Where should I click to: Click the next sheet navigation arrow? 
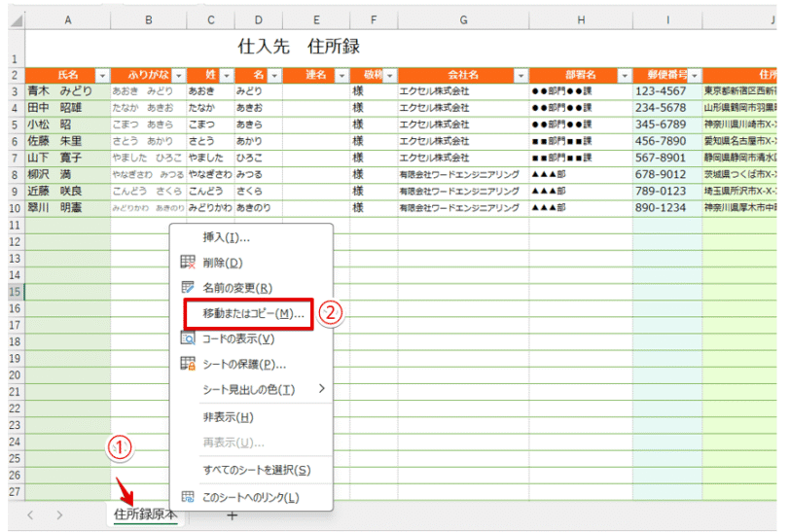click(60, 514)
